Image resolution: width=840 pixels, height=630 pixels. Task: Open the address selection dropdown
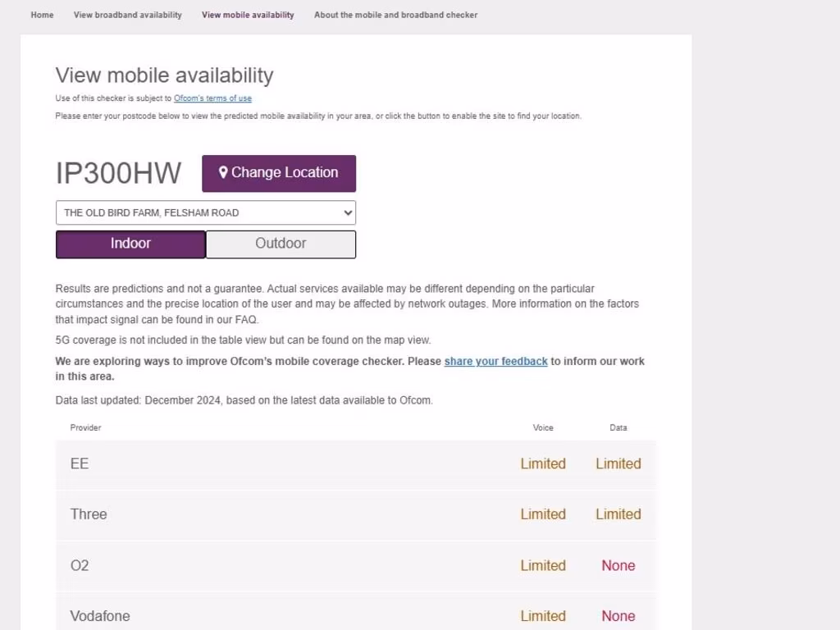[x=205, y=212]
